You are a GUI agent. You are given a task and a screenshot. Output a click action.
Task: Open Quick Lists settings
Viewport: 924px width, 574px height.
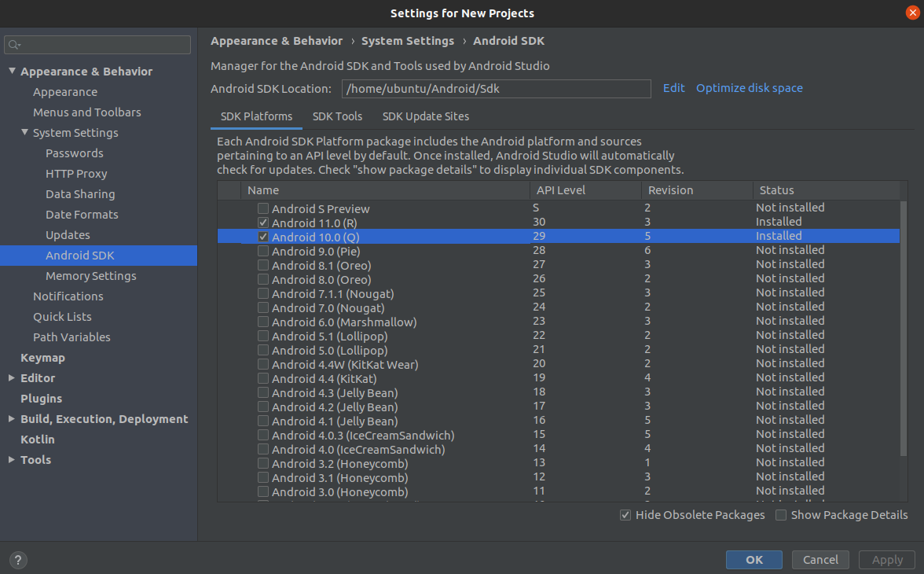click(x=62, y=317)
